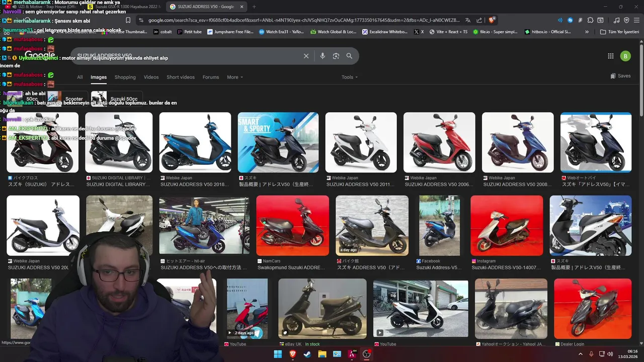Open Steam from the taskbar
Viewport: 644px width, 362px height.
[x=307, y=354]
